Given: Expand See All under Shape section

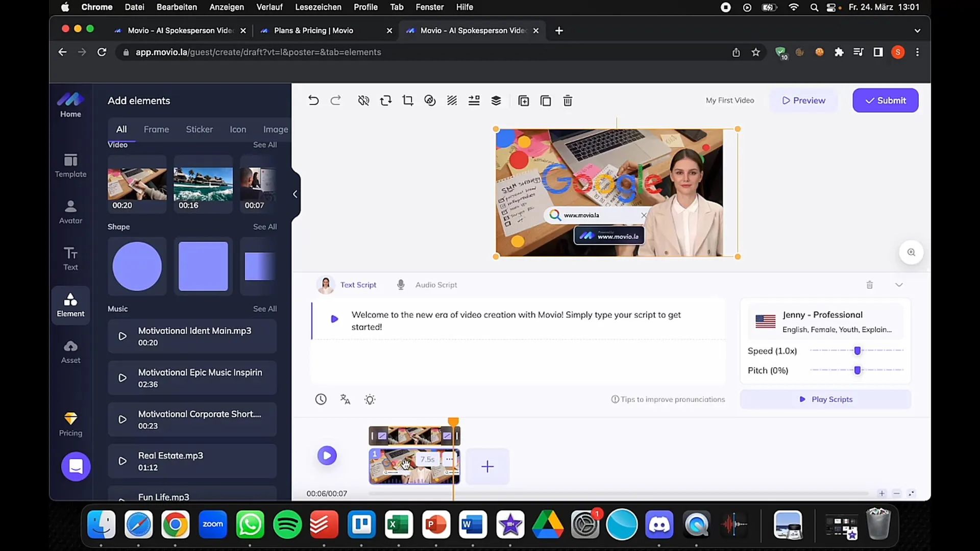Looking at the screenshot, I should pos(265,227).
